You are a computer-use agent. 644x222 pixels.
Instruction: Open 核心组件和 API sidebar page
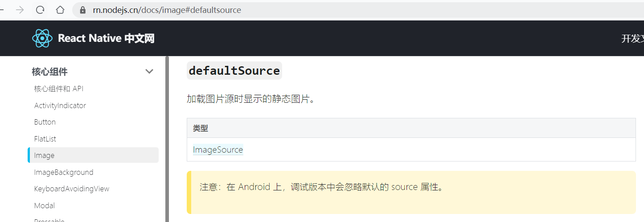coord(59,89)
